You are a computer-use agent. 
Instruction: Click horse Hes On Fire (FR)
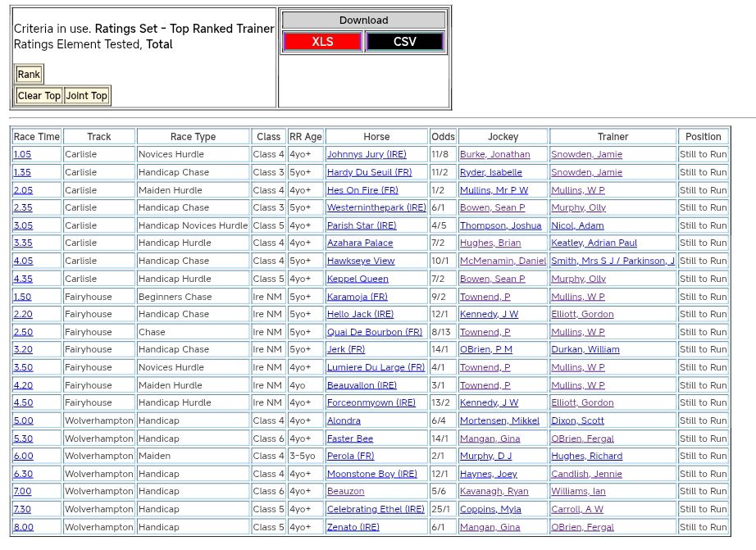(x=362, y=190)
